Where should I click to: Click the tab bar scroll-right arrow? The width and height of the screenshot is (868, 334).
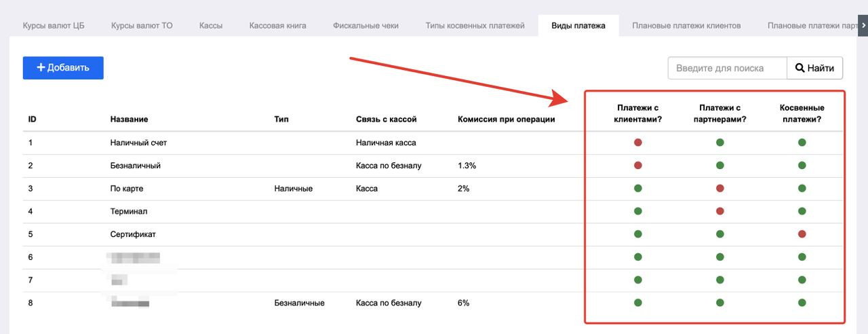[863, 25]
